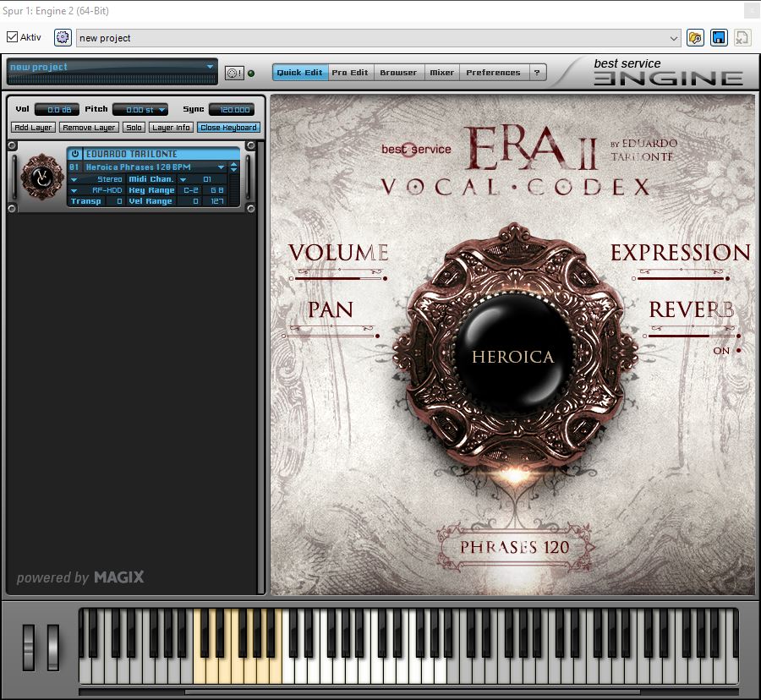This screenshot has width=761, height=700.
Task: Click the keyboard horizontal scrollbar
Action: 412,692
